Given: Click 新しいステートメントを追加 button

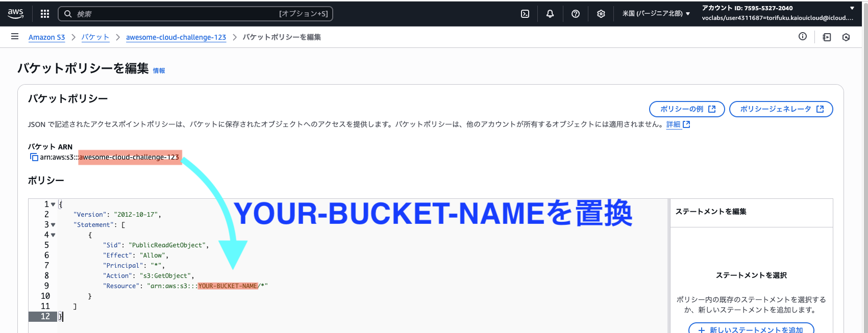Looking at the screenshot, I should 751,329.
